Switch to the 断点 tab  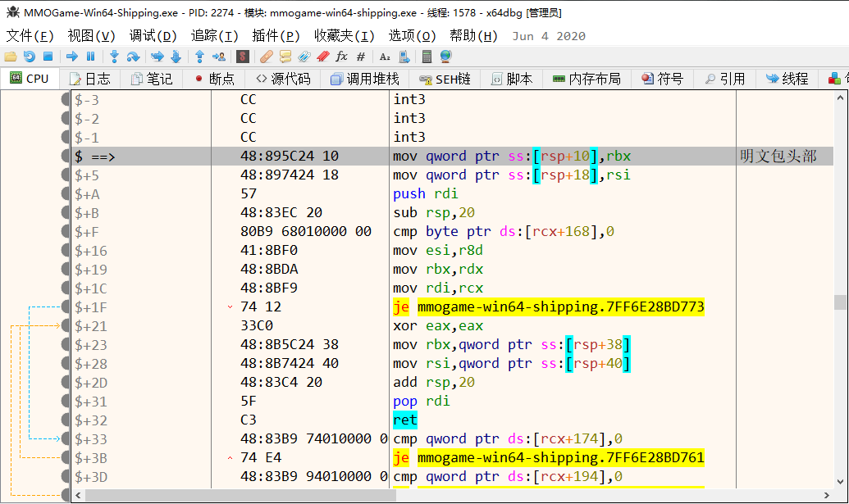[214, 79]
